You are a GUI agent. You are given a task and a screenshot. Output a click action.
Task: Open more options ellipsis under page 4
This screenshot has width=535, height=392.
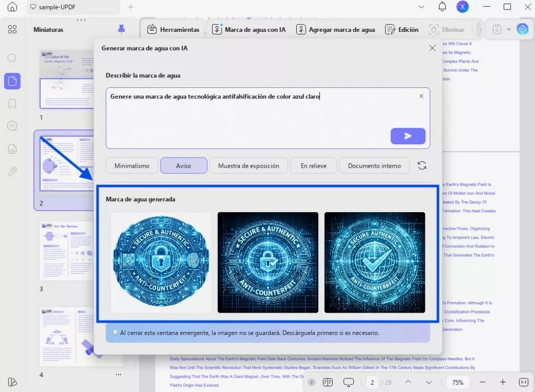[119, 374]
